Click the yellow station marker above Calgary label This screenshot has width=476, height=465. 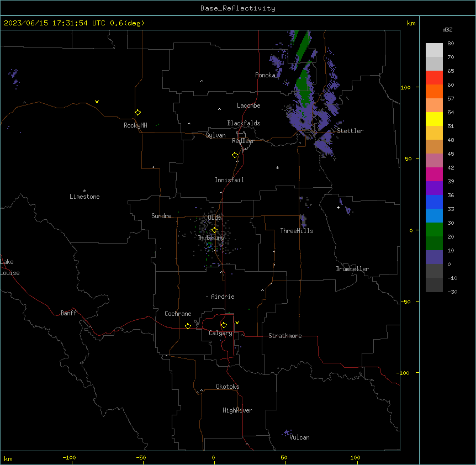point(224,325)
